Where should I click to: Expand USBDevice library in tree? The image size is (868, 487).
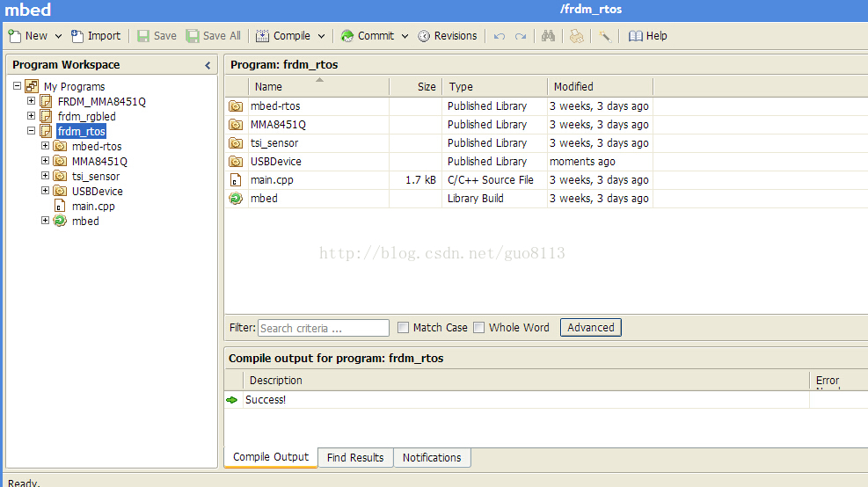pyautogui.click(x=46, y=191)
